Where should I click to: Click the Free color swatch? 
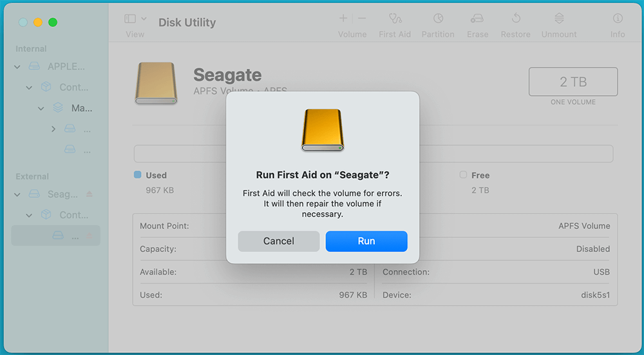point(463,175)
